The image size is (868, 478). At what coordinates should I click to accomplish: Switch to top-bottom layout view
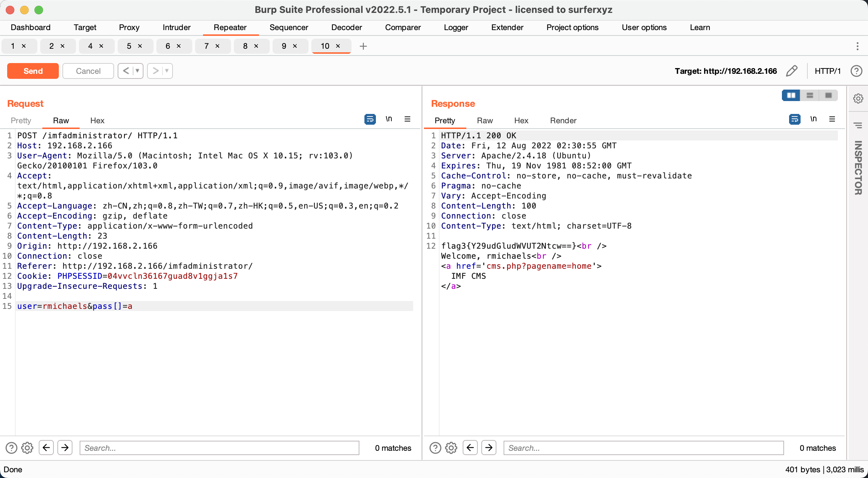click(810, 95)
